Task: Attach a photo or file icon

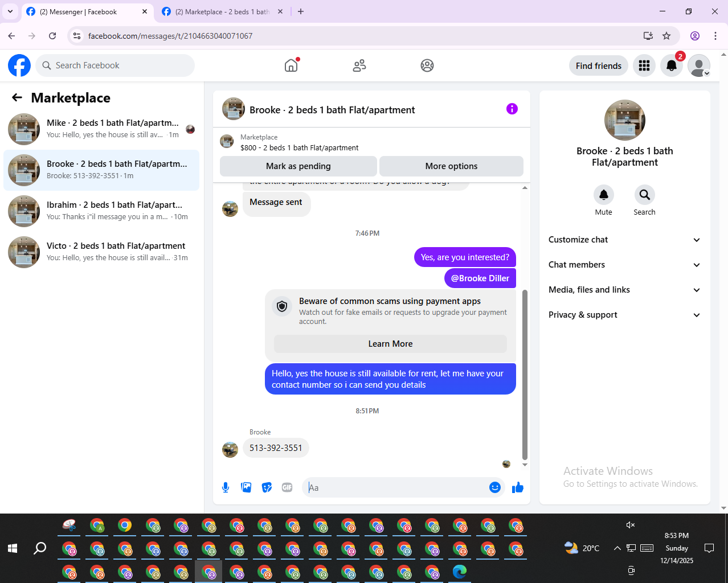Action: click(246, 487)
